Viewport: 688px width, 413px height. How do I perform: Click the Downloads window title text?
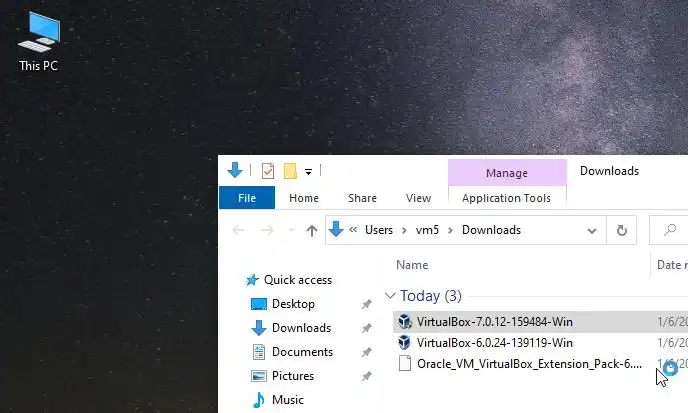point(609,171)
